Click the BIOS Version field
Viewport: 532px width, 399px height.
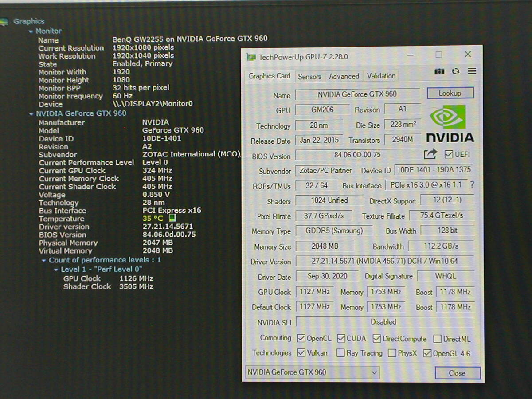point(357,155)
